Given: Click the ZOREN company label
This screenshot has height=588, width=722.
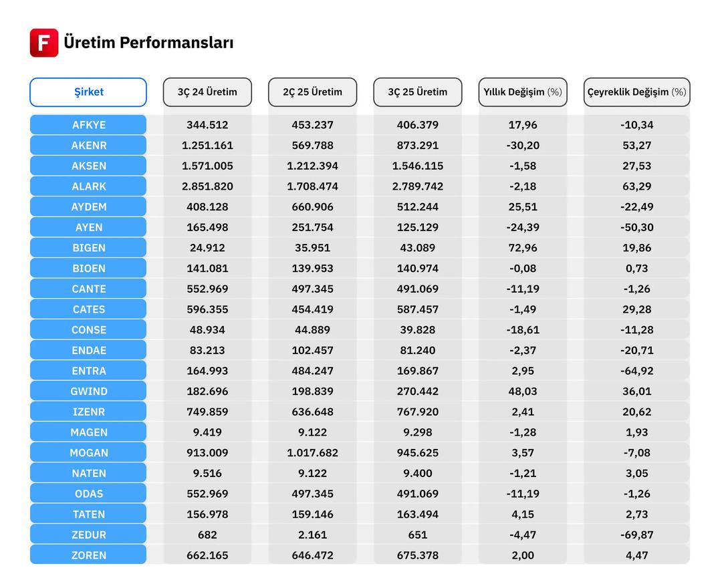Looking at the screenshot, I should pos(88,555).
